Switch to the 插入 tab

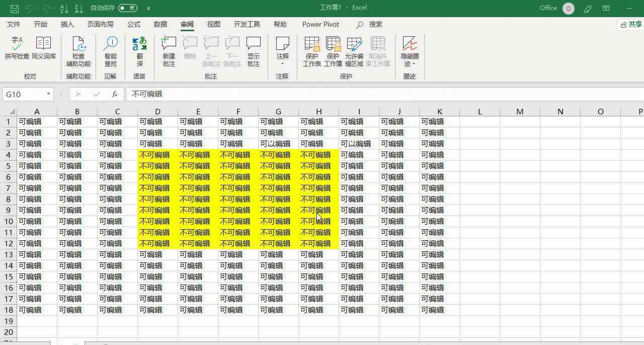67,24
